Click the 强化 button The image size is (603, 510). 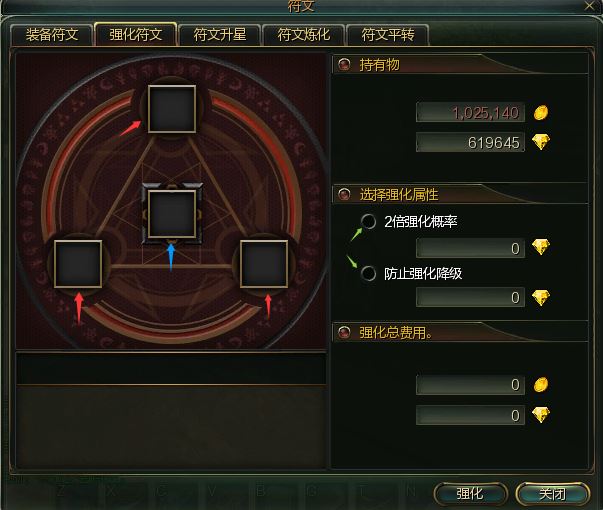(470, 494)
